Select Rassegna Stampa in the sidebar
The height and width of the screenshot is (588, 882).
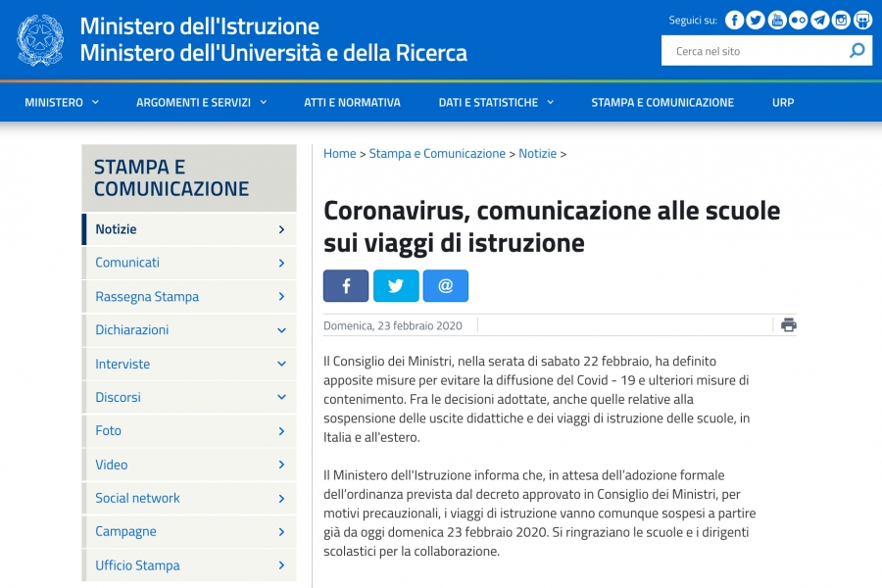pos(147,297)
